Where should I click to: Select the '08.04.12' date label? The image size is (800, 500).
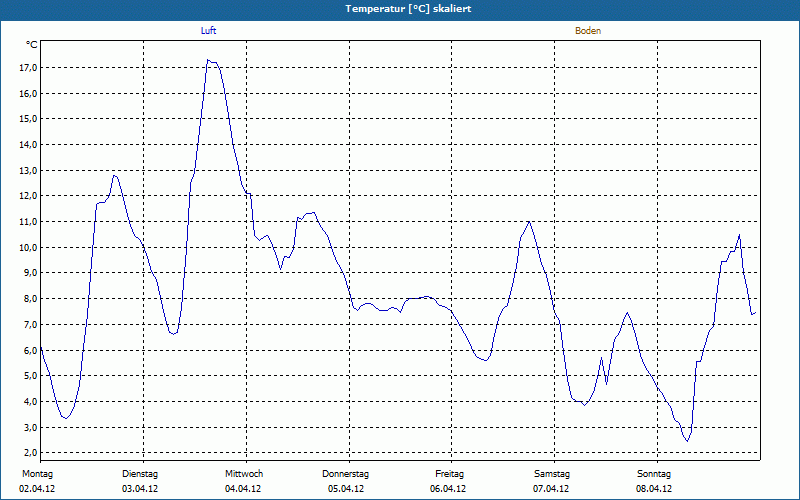(x=654, y=489)
